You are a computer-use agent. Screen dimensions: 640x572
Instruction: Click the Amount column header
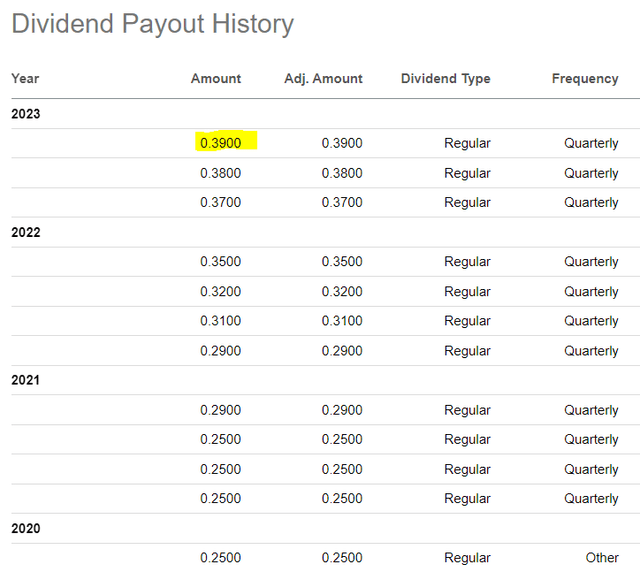(x=216, y=78)
